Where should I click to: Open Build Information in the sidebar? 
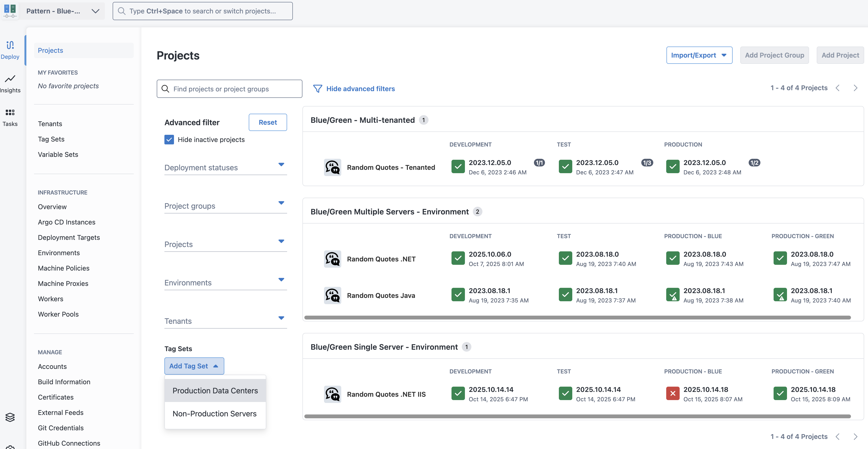click(x=64, y=382)
